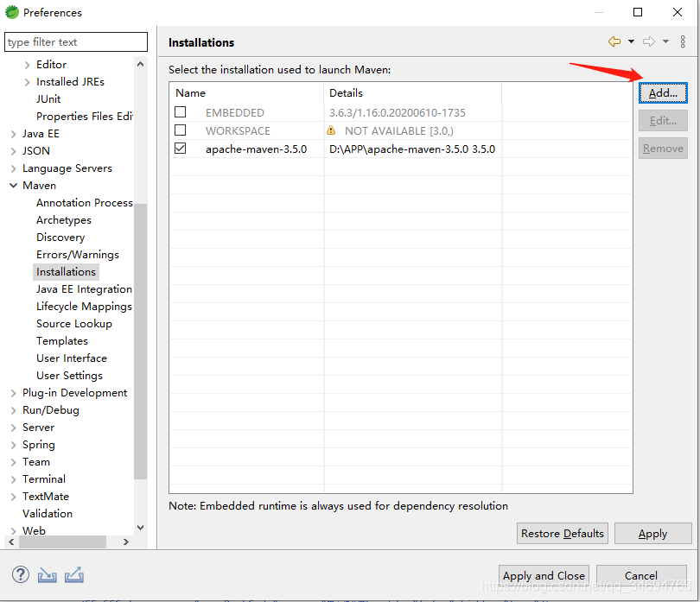Expand the Run/Debug node
The image size is (700, 602).
(13, 410)
